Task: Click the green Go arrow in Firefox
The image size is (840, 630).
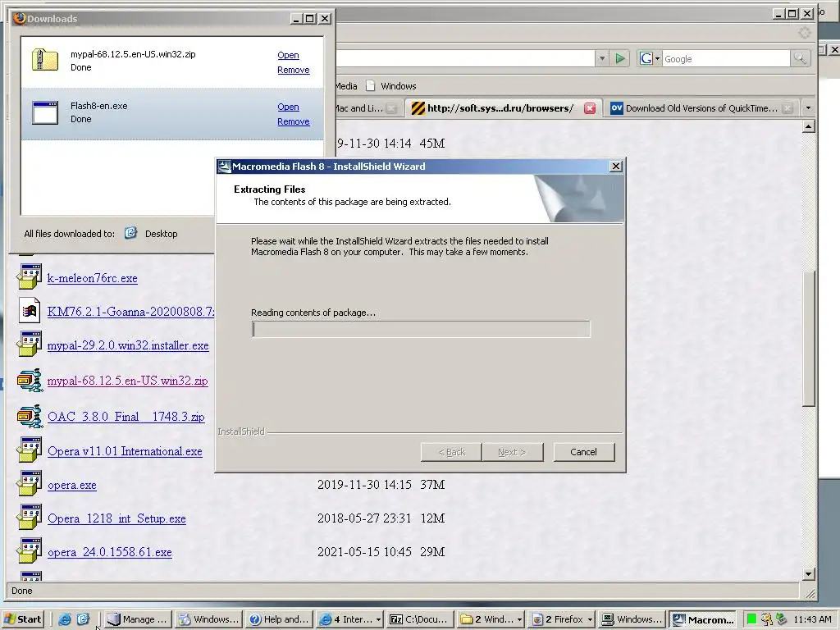Action: (620, 58)
